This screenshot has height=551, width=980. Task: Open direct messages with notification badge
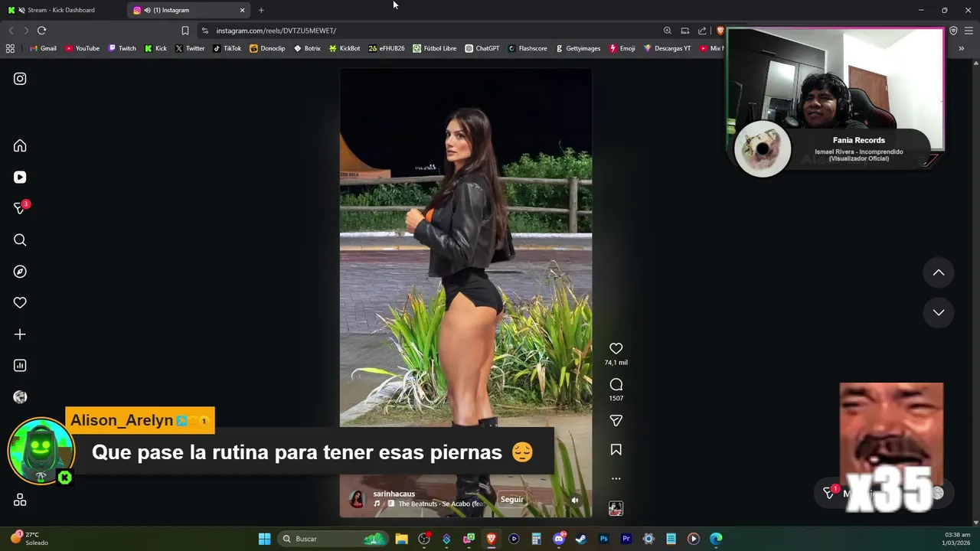(20, 208)
